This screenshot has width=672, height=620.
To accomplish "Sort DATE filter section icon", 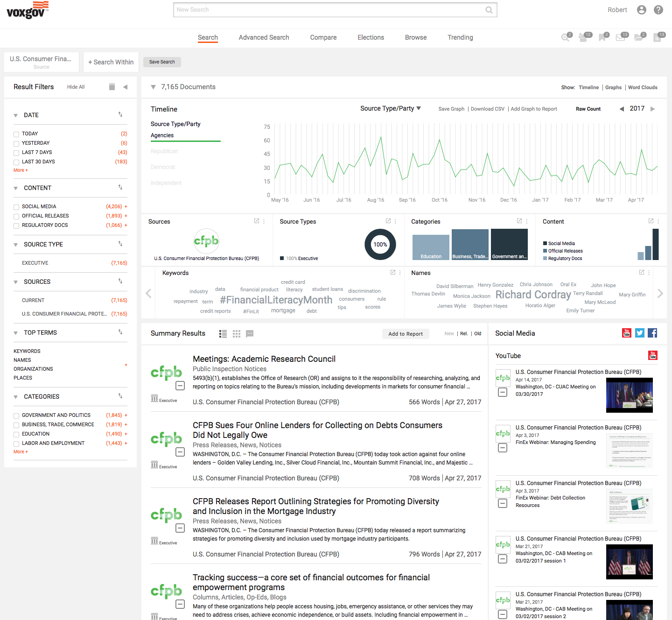I will [120, 114].
